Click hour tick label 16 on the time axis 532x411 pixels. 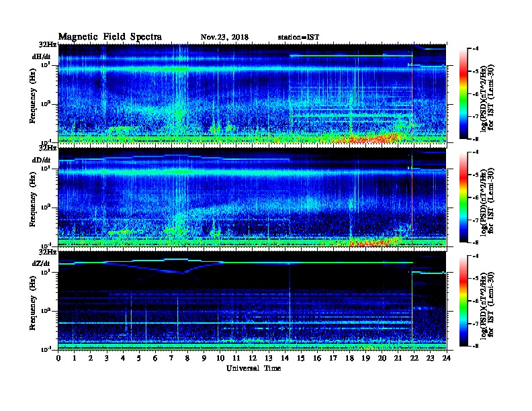point(317,359)
